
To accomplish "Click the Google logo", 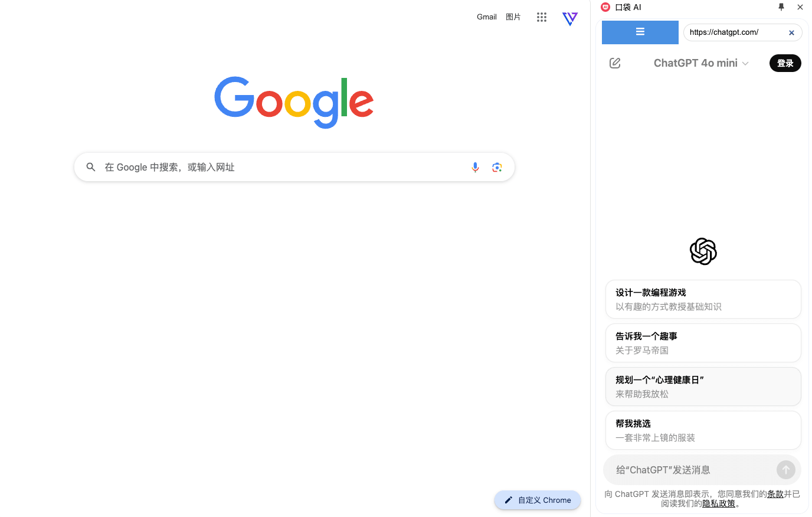I will pyautogui.click(x=294, y=102).
